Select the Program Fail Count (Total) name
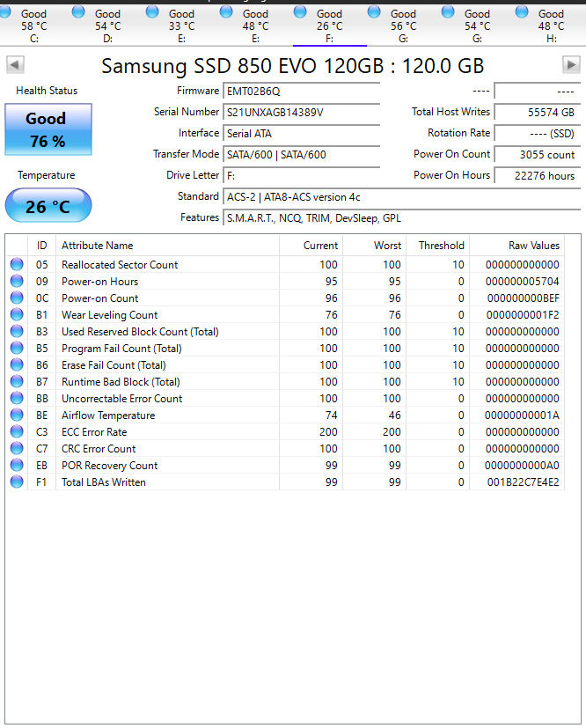 [x=121, y=349]
